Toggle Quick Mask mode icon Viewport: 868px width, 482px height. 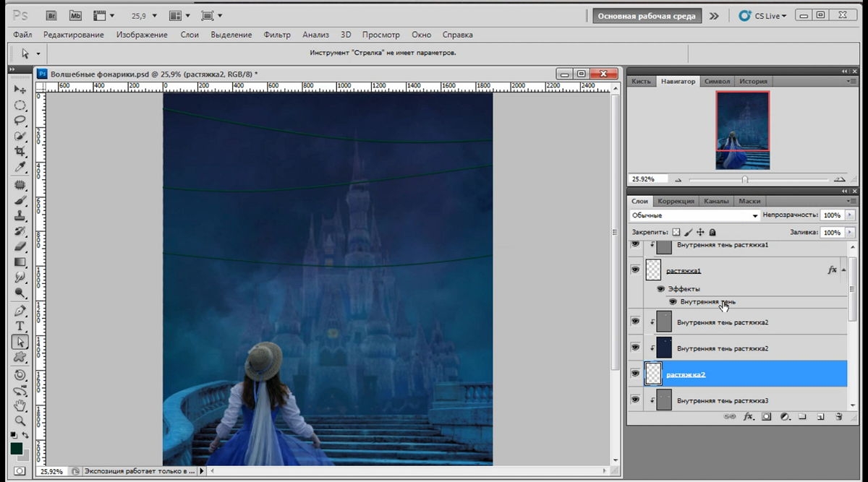click(20, 470)
